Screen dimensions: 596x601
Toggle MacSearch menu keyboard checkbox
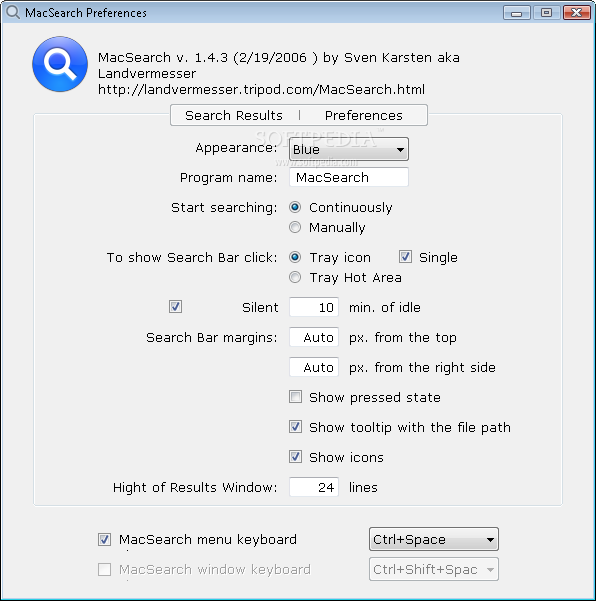pos(105,539)
